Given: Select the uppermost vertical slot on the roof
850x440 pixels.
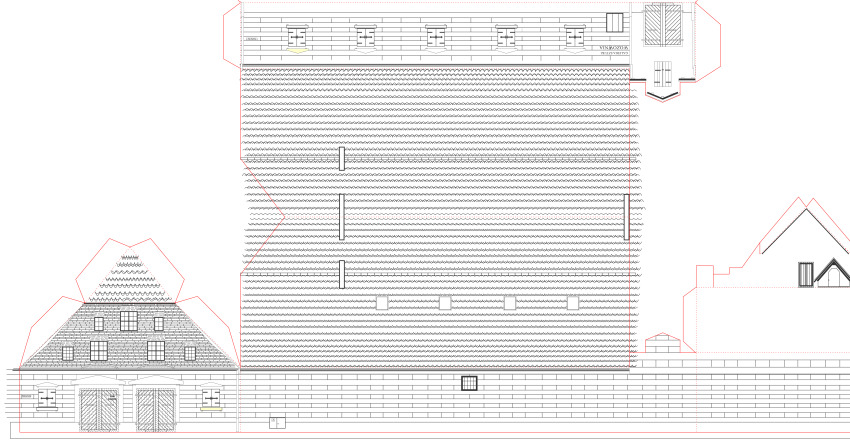Looking at the screenshot, I should tap(341, 158).
